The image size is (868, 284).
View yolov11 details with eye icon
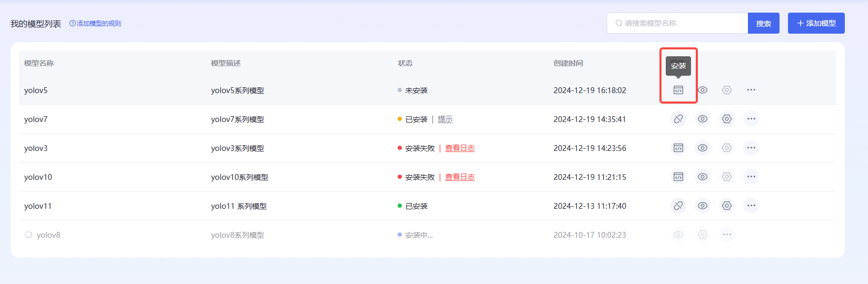click(703, 206)
